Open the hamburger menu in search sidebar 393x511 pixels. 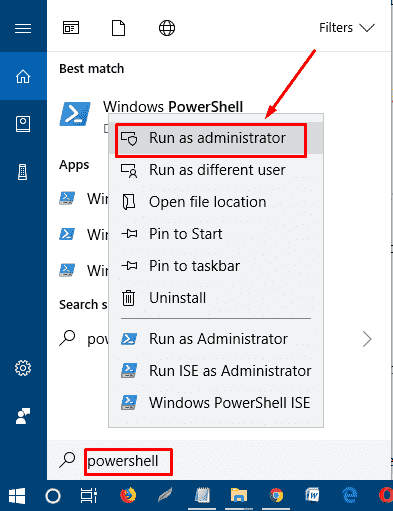point(23,28)
